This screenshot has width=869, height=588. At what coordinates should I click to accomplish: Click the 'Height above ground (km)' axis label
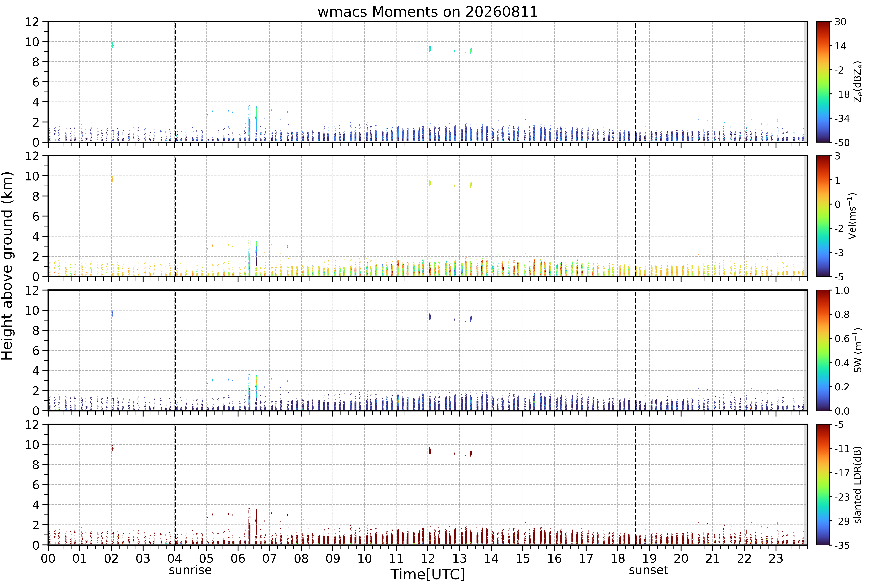(7, 266)
